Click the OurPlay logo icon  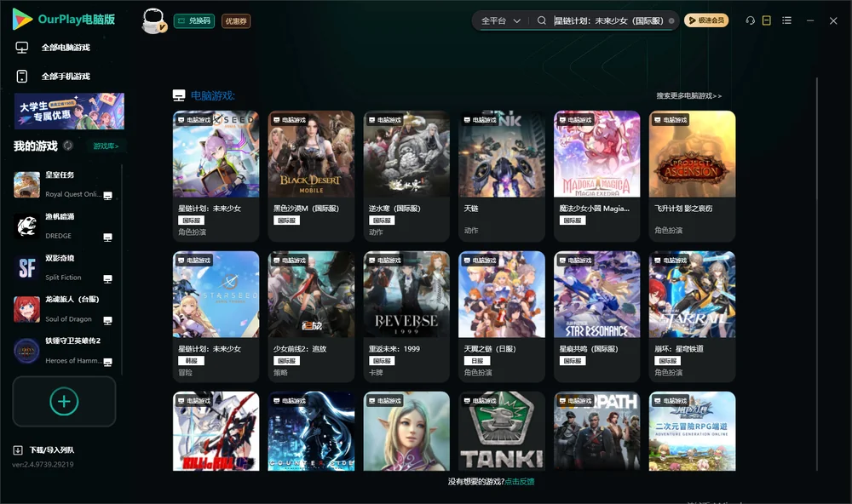tap(23, 19)
